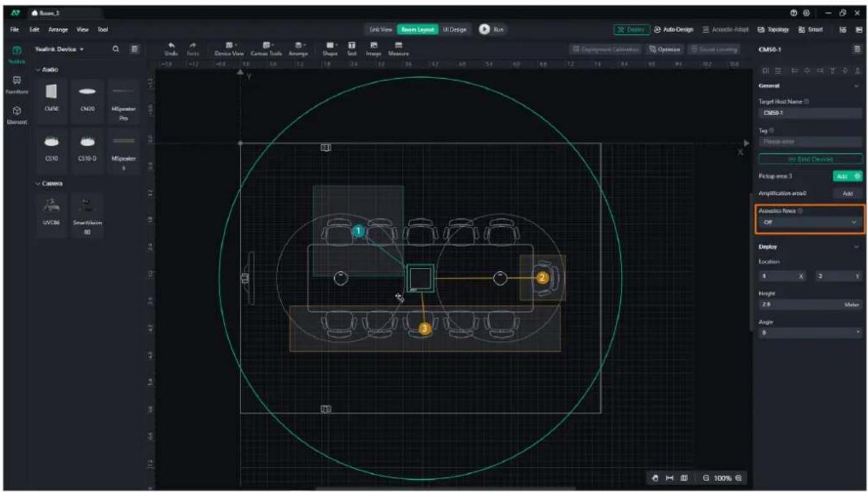This screenshot has width=868, height=492.
Task: Click the fit width icon
Action: pos(670,478)
